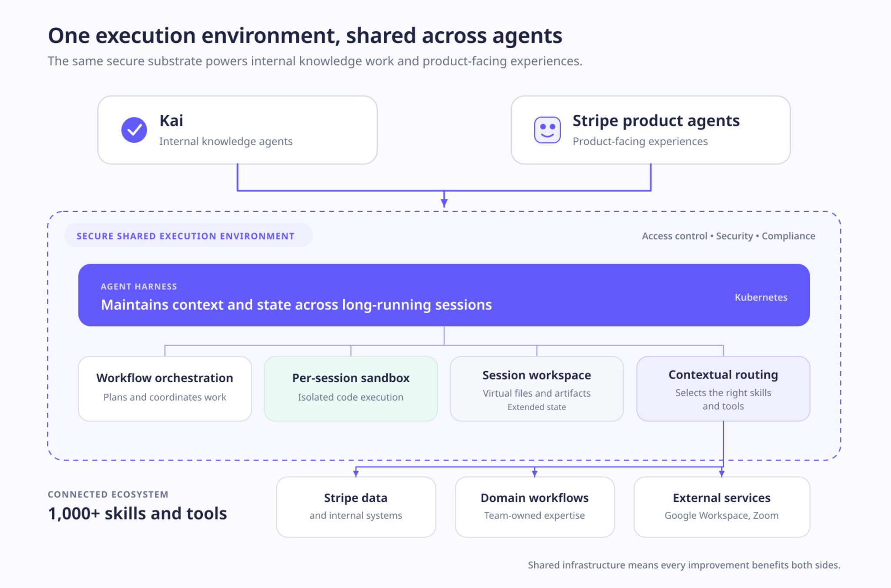Click the 'Kubernetes' label in the harness bar

pos(761,297)
